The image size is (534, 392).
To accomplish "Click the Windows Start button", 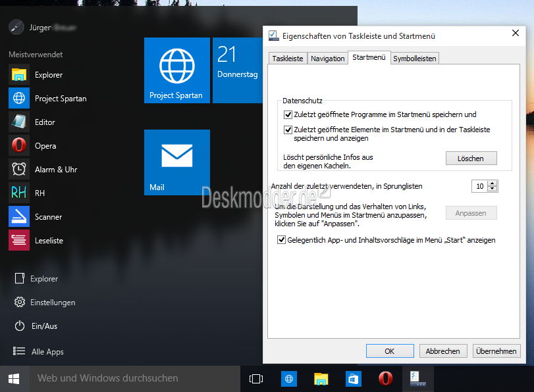I will [14, 379].
